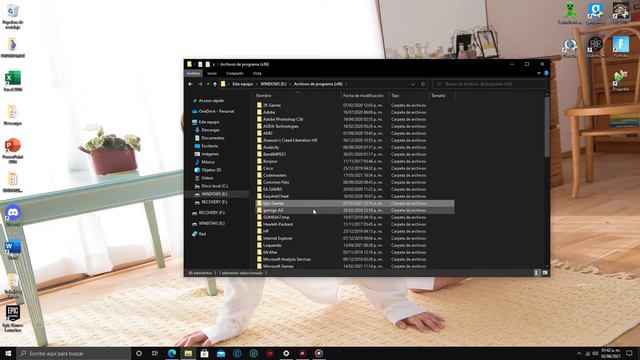
Task: Click the Windows taskbar search box
Action: [x=73, y=353]
